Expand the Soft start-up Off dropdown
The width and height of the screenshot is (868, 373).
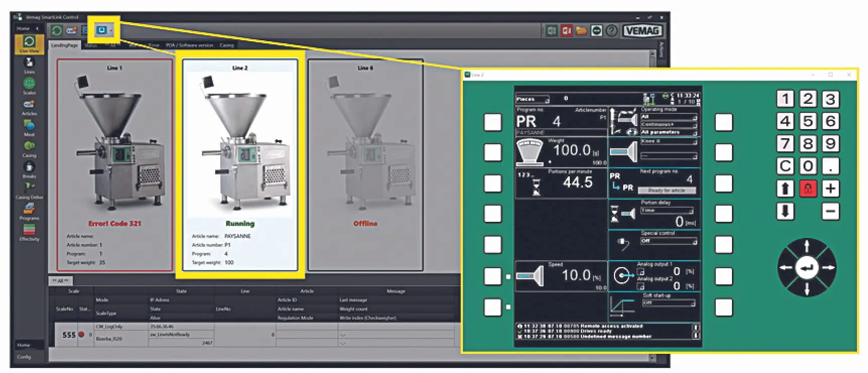(x=669, y=303)
